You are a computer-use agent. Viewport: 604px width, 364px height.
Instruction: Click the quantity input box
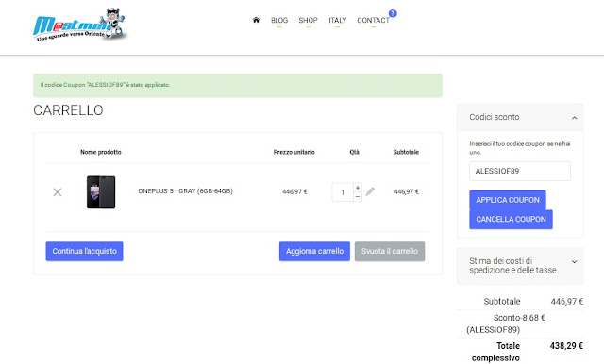point(343,192)
